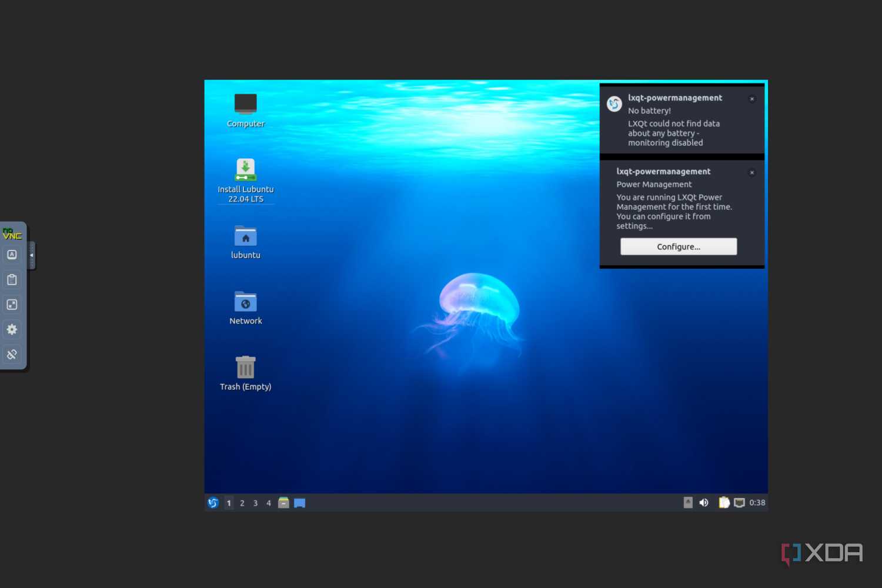Dismiss the Power Management notification

point(752,172)
